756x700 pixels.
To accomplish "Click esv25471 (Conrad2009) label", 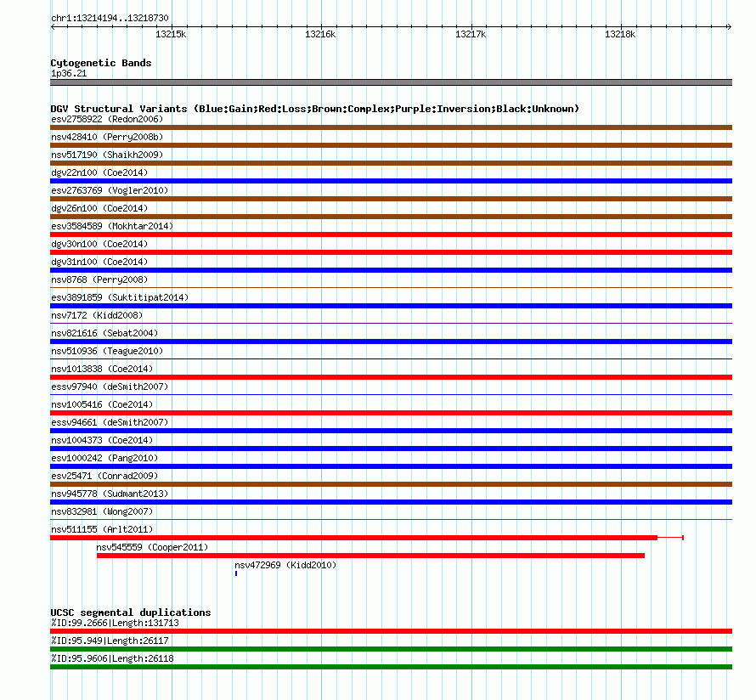I will pyautogui.click(x=104, y=476).
